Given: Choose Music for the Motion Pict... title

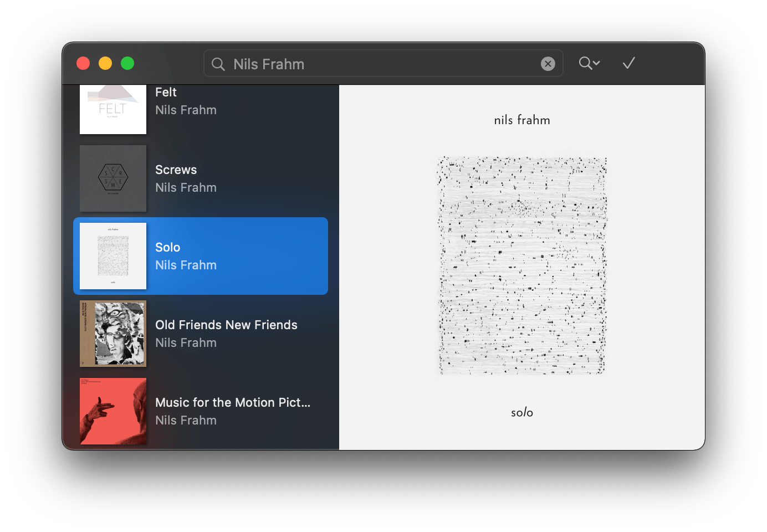Looking at the screenshot, I should [x=233, y=402].
